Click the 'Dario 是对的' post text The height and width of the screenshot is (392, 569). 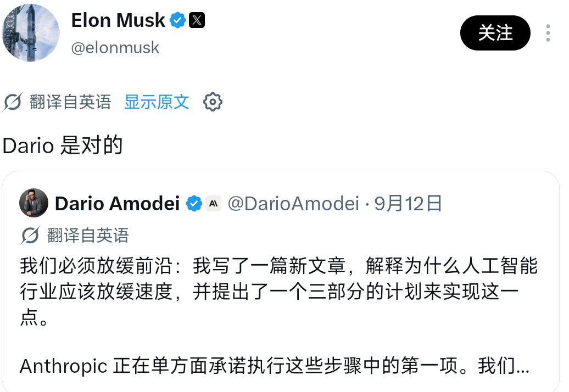coord(63,145)
